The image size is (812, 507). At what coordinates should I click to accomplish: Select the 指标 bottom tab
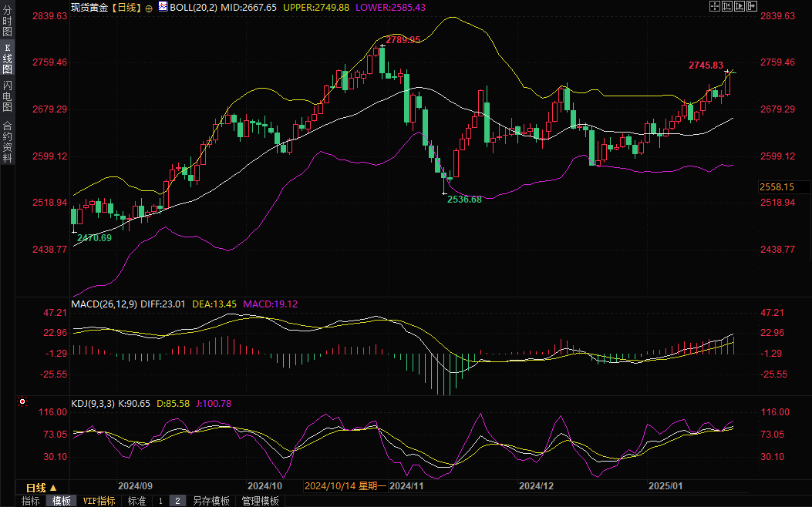[31, 501]
